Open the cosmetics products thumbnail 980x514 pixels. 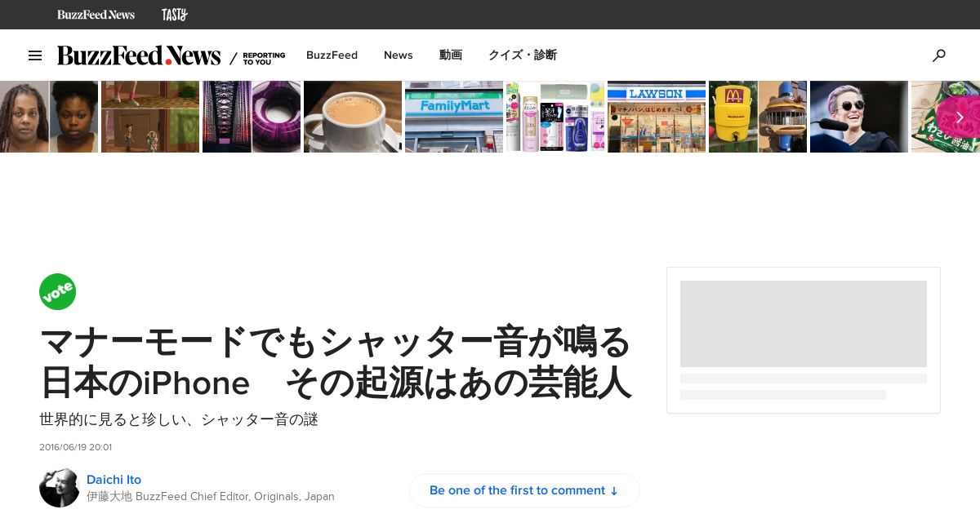tap(555, 117)
